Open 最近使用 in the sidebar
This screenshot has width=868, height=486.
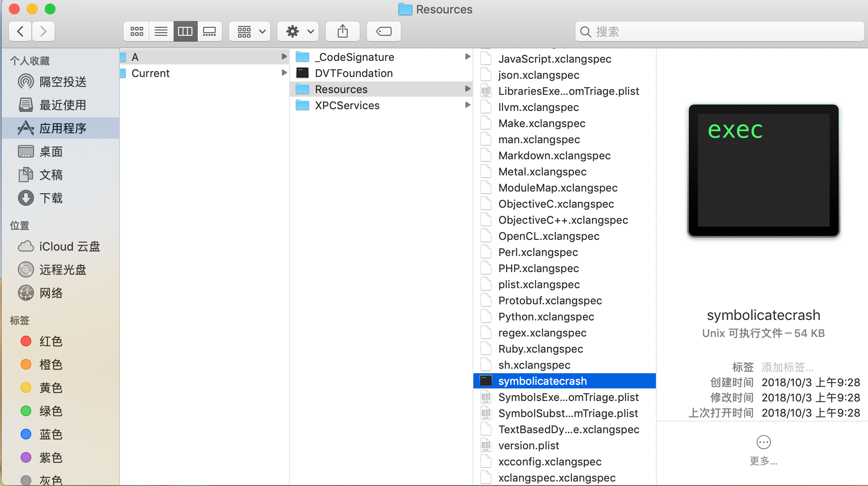point(60,105)
